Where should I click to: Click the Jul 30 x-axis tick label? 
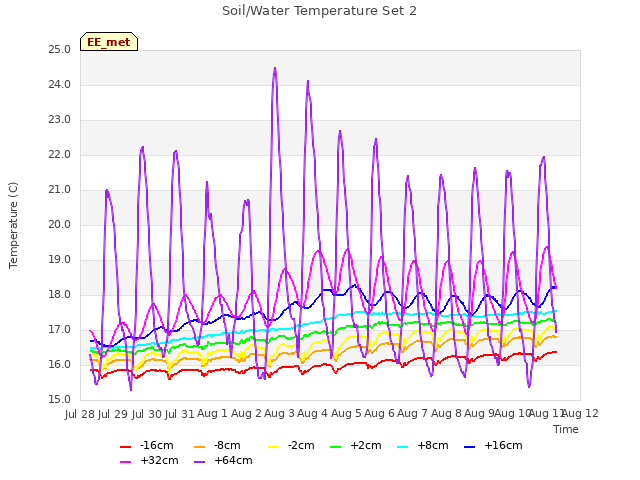147,414
